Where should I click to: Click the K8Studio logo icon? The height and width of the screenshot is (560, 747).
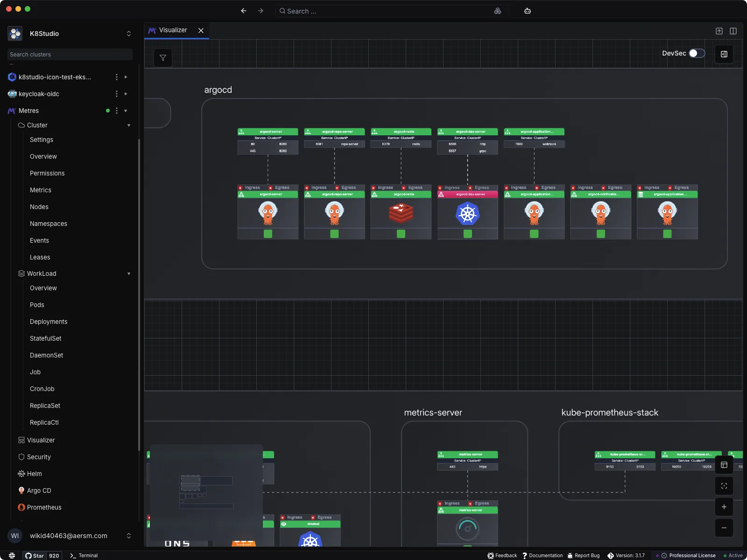(15, 34)
